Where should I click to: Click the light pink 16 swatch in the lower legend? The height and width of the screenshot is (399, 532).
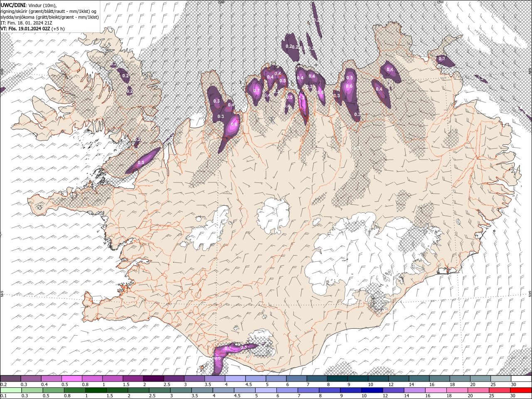pos(436,390)
